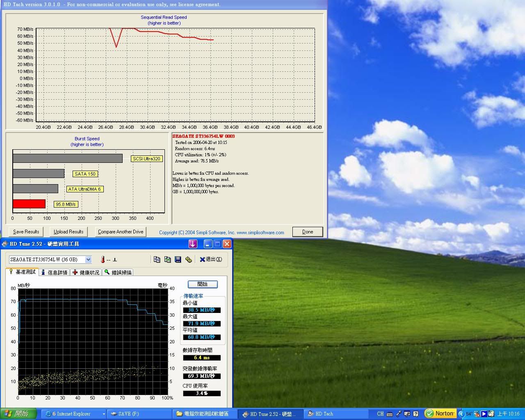The width and height of the screenshot is (525, 420).
Task: Click Compare Another Drive button
Action: [121, 232]
